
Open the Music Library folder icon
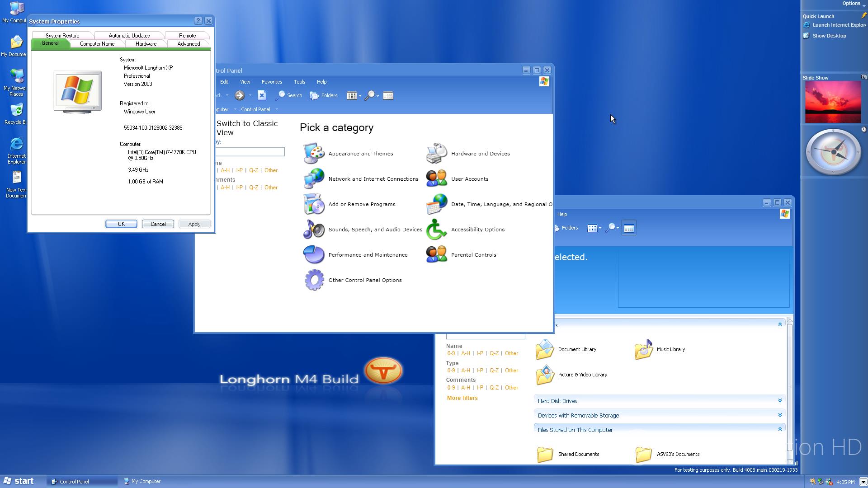click(644, 349)
